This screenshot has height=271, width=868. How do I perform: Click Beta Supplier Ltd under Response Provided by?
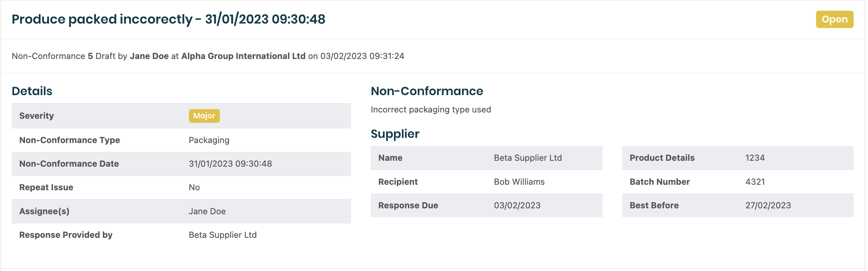[222, 235]
